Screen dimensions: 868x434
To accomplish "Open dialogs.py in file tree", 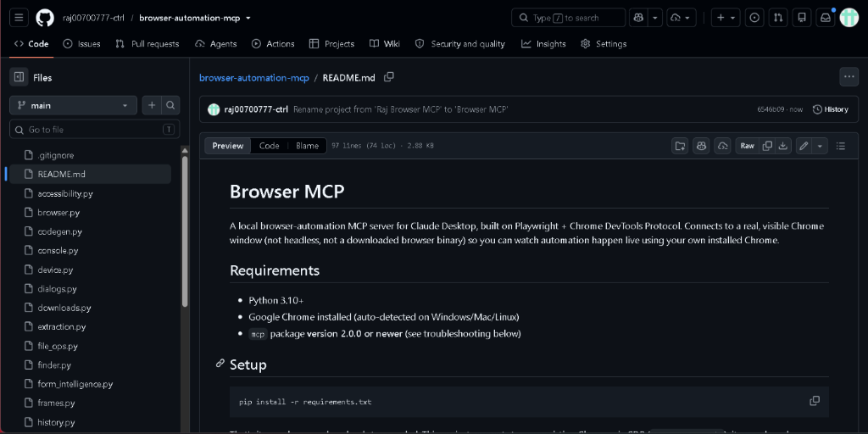I will 90,289.
